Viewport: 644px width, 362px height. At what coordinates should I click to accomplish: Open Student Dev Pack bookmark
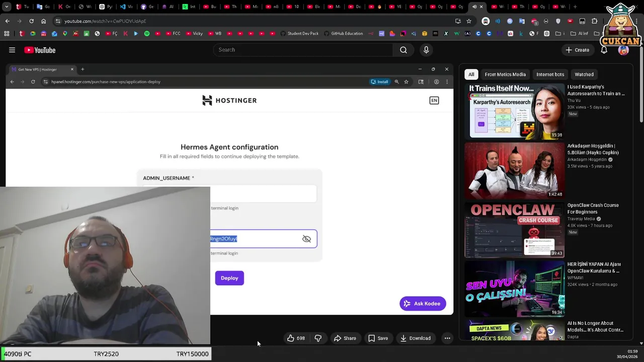click(299, 34)
